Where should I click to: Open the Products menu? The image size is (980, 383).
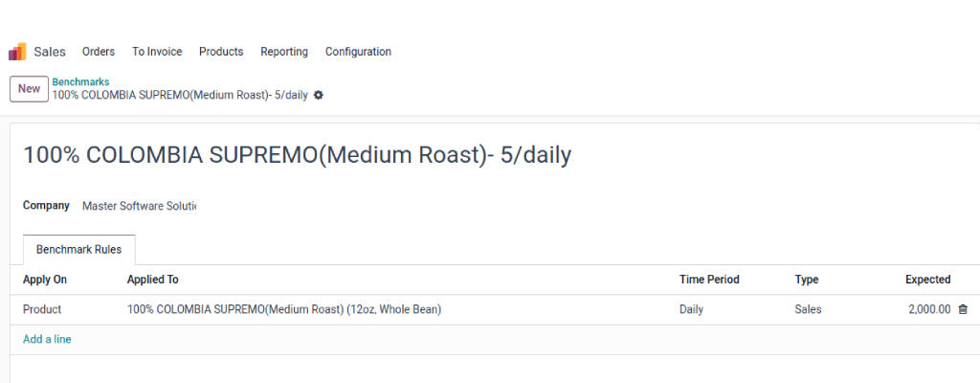[221, 52]
